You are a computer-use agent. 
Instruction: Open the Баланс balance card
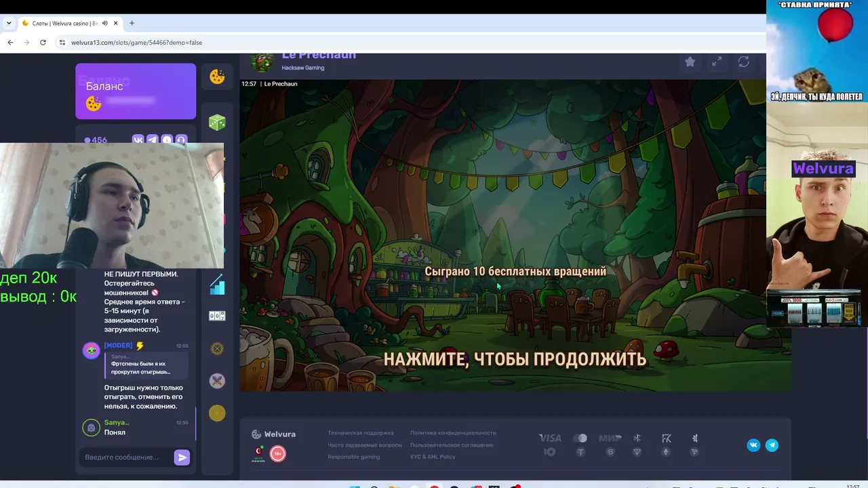click(x=136, y=91)
